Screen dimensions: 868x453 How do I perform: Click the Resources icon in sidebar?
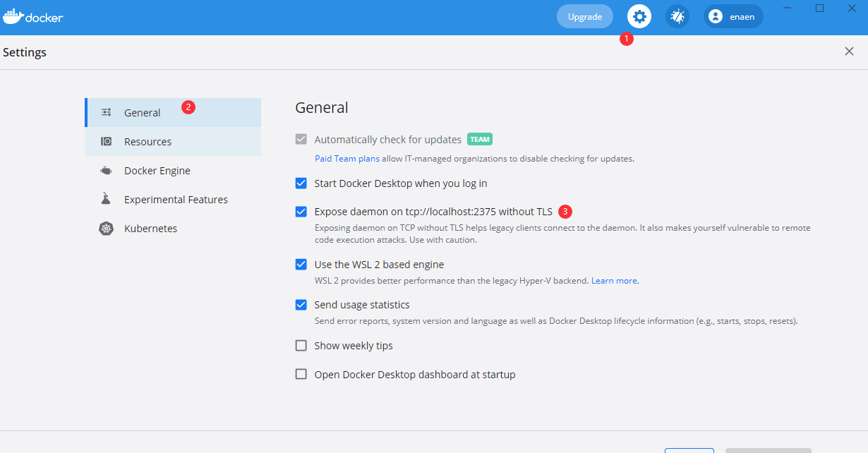107,141
